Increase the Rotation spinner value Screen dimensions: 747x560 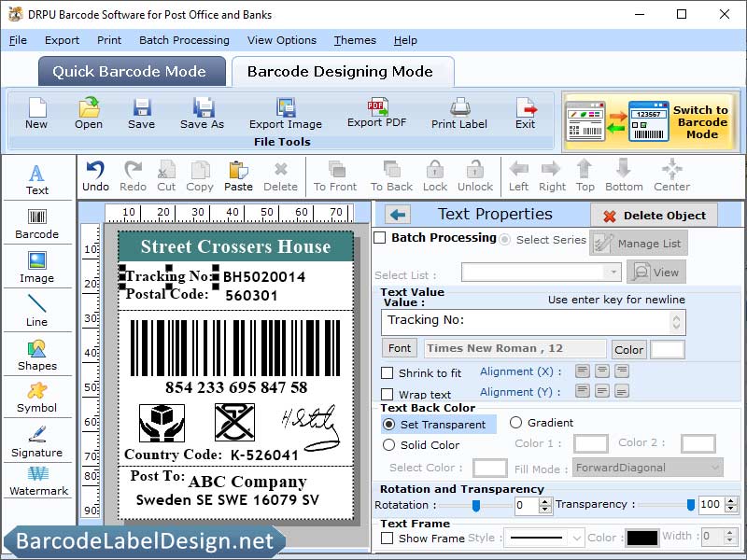click(545, 501)
